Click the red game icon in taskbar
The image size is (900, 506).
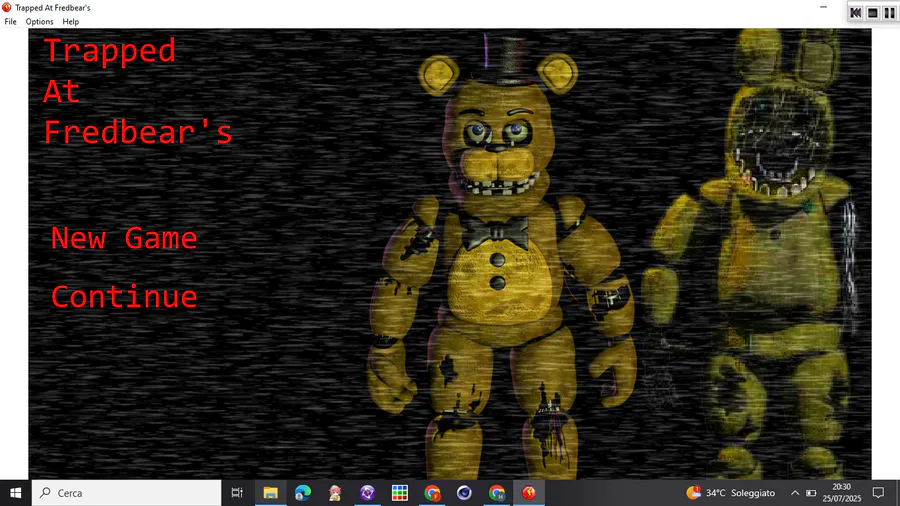[529, 493]
